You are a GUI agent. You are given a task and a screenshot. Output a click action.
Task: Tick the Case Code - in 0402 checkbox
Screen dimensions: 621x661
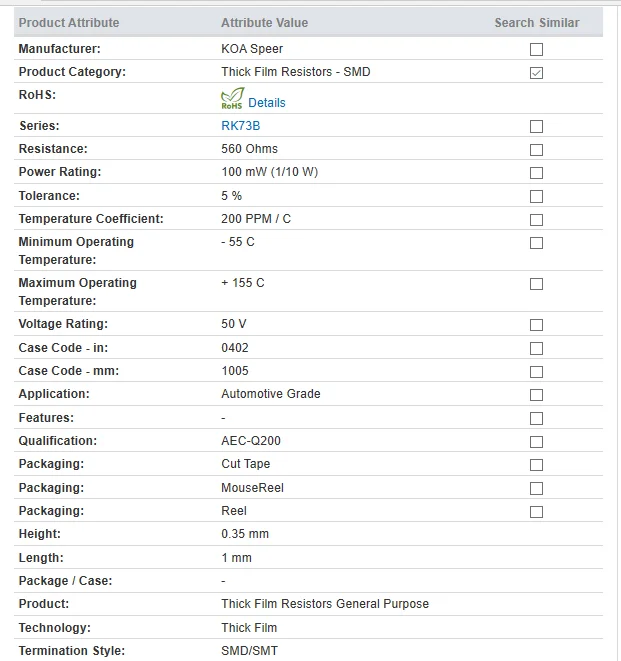pyautogui.click(x=536, y=348)
